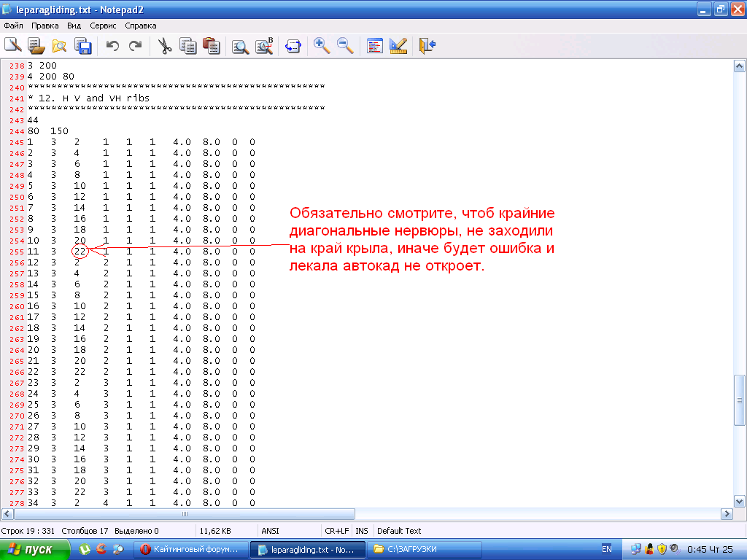This screenshot has height=560, width=747.
Task: Open the Сервис menu
Action: (x=103, y=26)
